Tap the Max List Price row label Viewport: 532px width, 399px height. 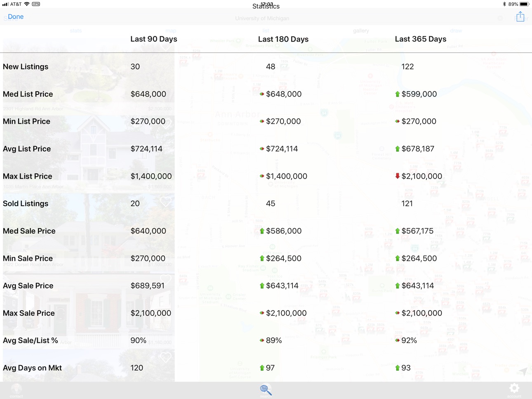point(28,176)
